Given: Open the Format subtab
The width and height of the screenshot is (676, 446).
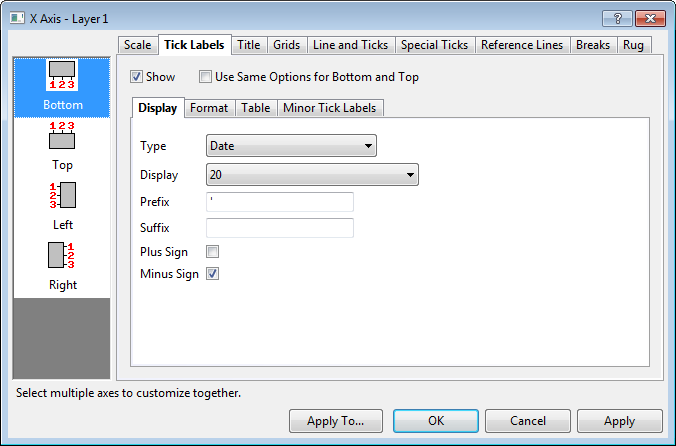Looking at the screenshot, I should [209, 108].
